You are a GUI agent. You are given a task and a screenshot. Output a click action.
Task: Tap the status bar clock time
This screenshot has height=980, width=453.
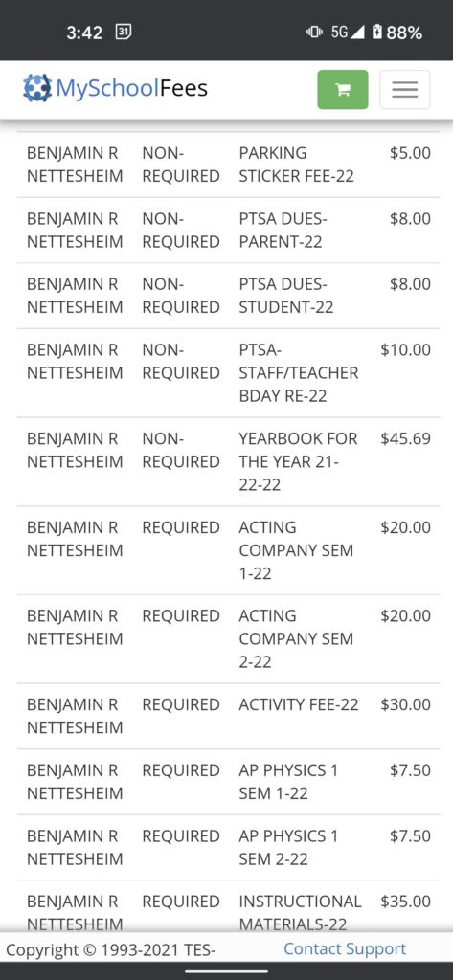(x=84, y=33)
